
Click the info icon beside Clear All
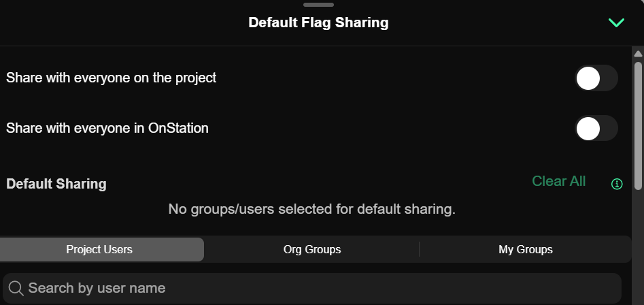617,184
